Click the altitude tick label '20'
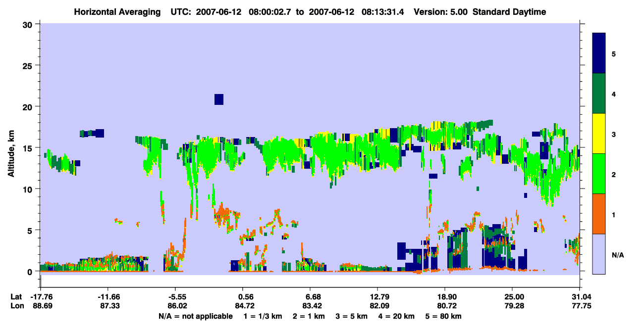The width and height of the screenshot is (644, 330). [29, 106]
